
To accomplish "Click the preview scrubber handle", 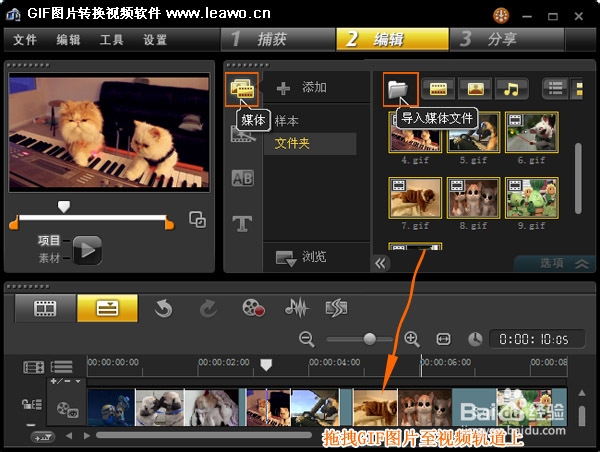I will point(64,207).
